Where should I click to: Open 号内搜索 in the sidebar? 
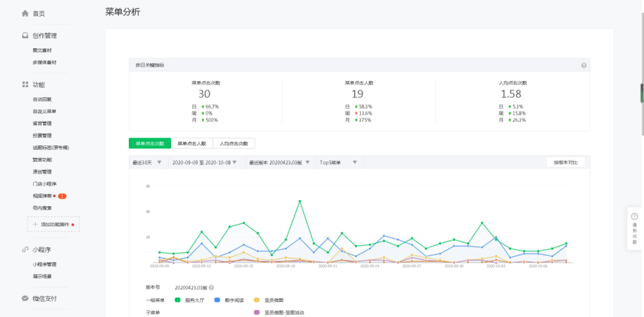[x=42, y=208]
